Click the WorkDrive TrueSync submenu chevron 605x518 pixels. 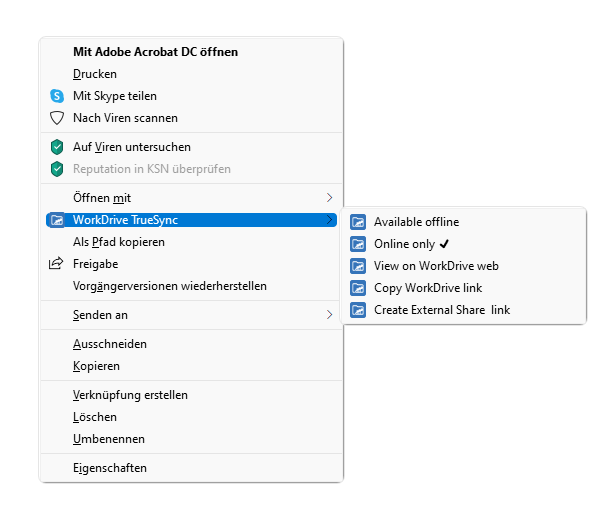click(x=329, y=219)
